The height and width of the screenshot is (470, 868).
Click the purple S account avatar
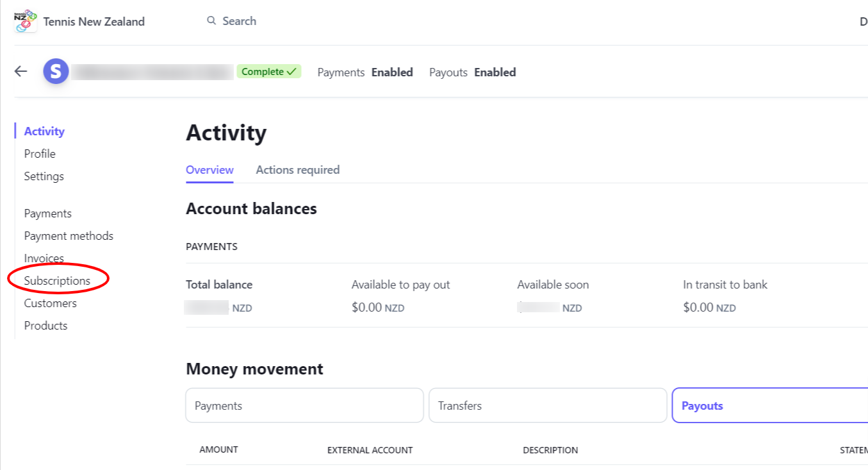[x=56, y=71]
